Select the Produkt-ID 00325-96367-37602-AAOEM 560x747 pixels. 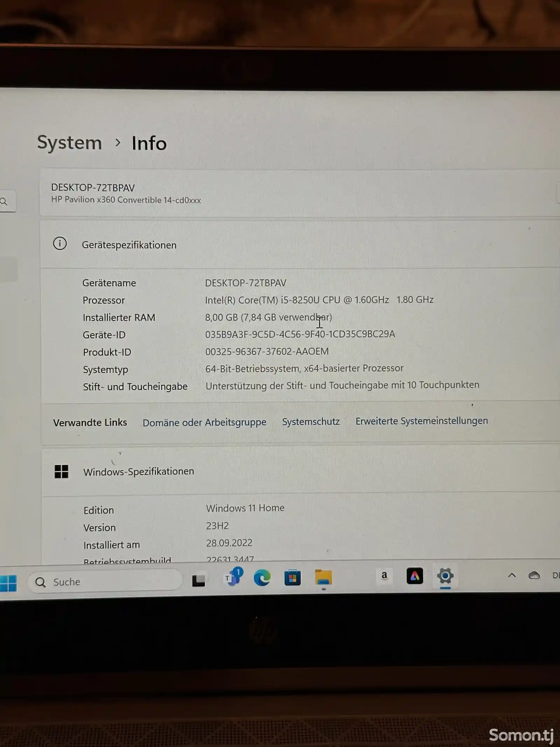267,351
